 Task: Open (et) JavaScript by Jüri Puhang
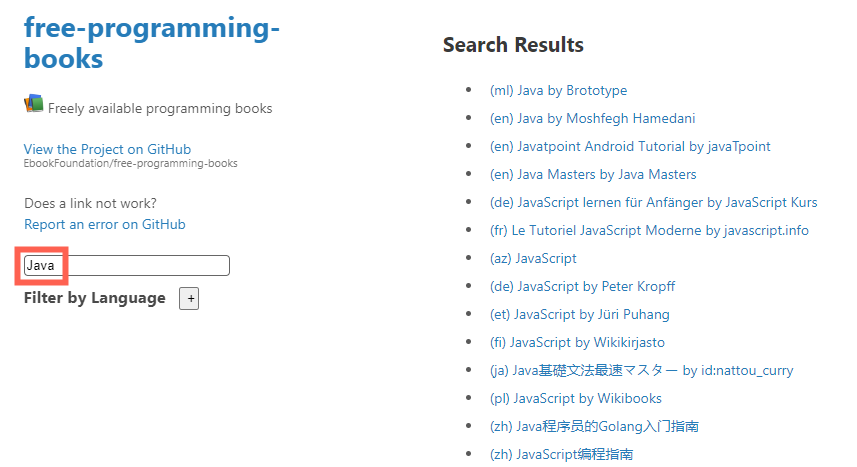[579, 314]
